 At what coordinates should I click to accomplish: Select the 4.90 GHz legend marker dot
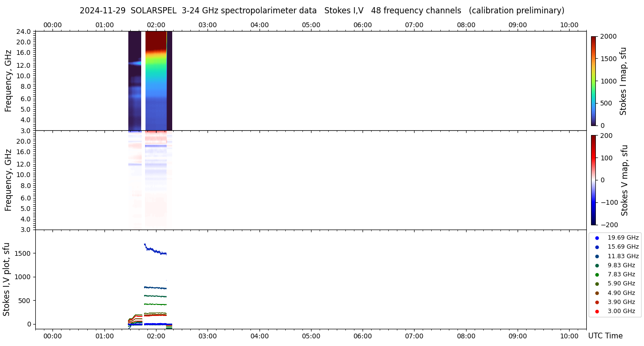[x=597, y=293]
